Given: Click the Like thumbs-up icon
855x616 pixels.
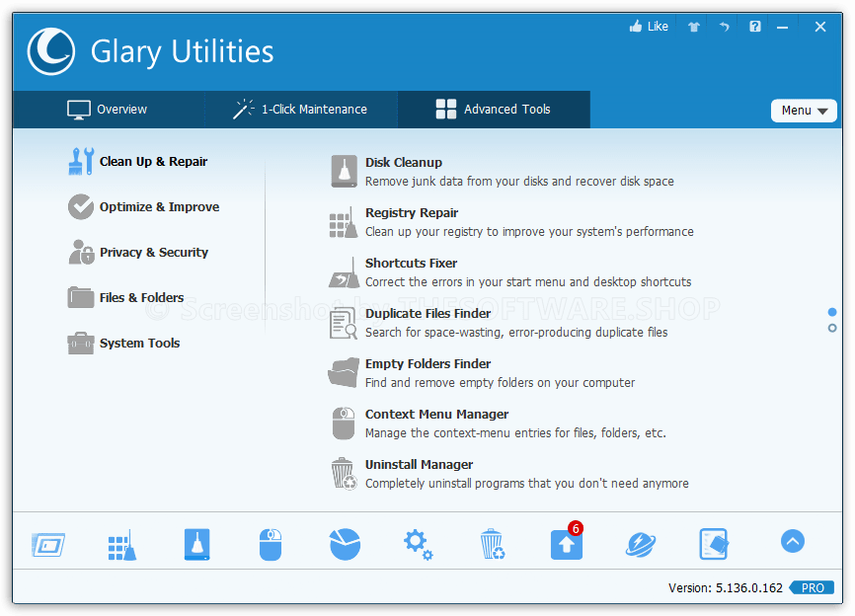Looking at the screenshot, I should pyautogui.click(x=636, y=27).
